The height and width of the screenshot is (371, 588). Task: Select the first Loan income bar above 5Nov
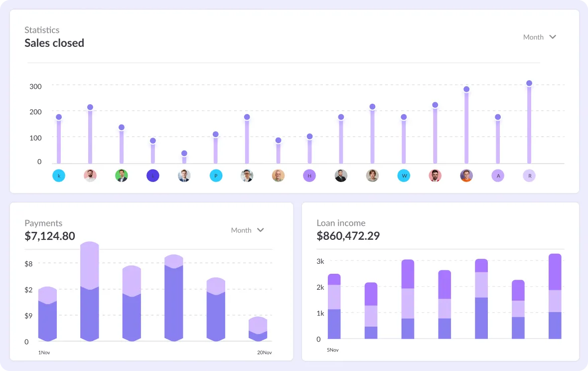click(x=334, y=306)
